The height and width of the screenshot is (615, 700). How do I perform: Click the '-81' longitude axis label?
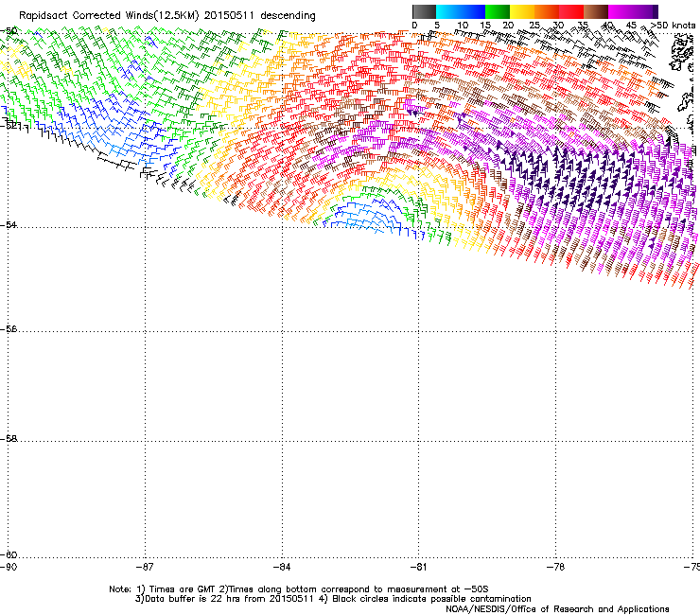click(x=418, y=567)
